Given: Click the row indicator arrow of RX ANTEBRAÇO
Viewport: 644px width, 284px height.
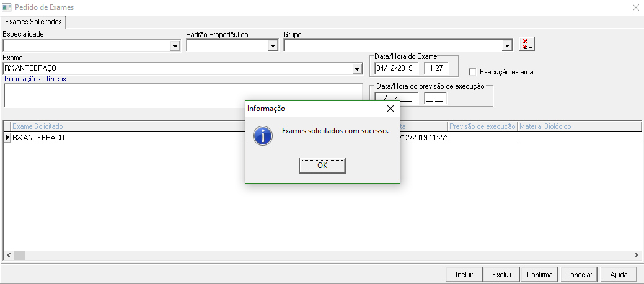Looking at the screenshot, I should click(x=7, y=138).
